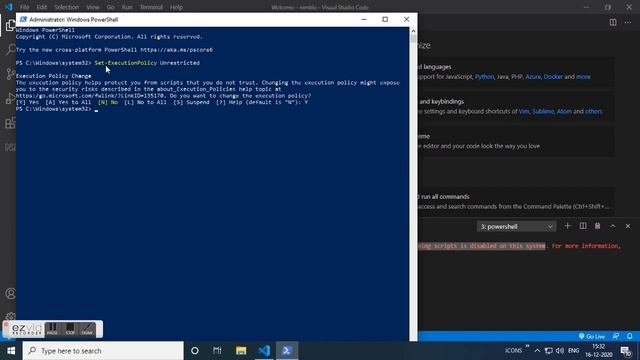Open Task View on the taskbar
Screen dimensions: 640x360
217,351
